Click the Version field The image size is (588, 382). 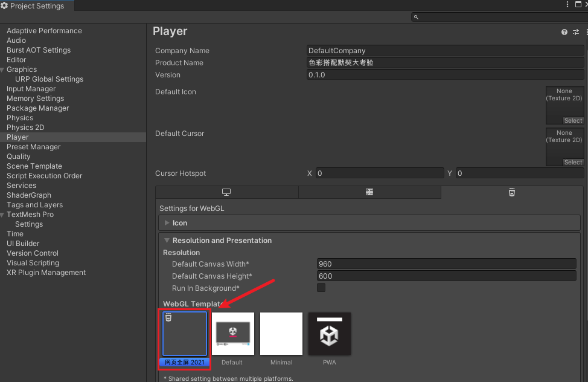click(445, 75)
